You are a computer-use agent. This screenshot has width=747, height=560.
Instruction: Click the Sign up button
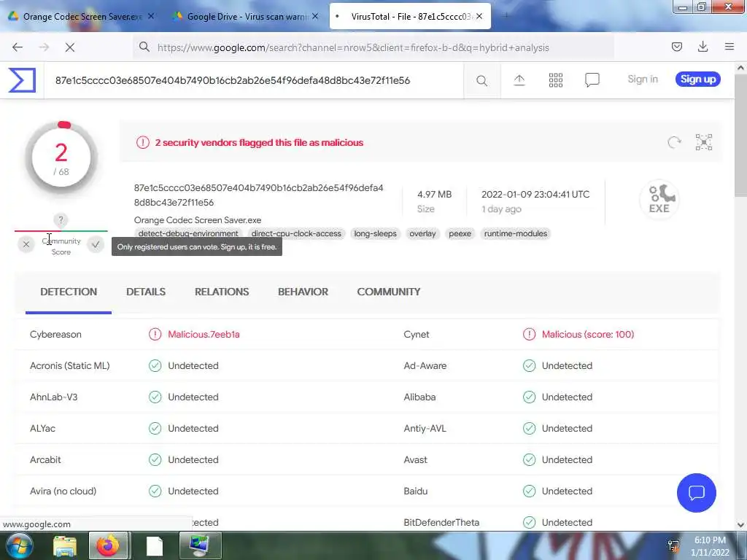698,79
